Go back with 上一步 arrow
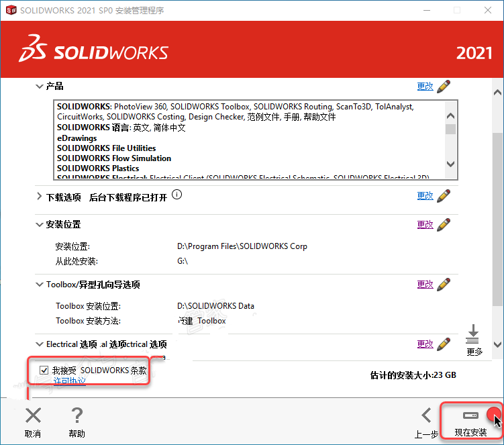Screen dimensions: 504x445 (427, 415)
